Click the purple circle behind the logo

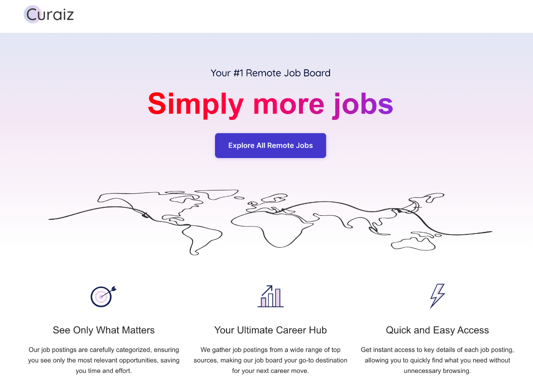32,14
